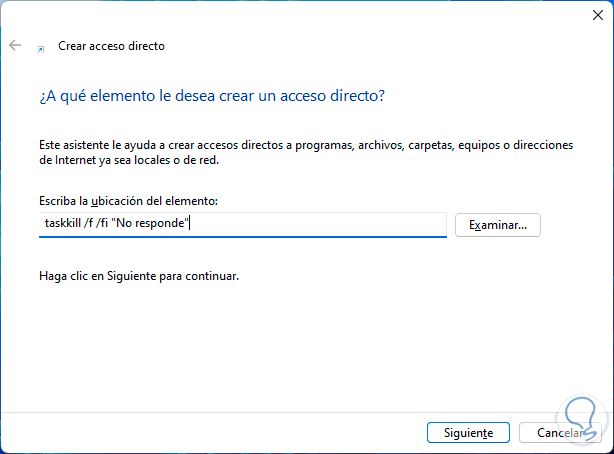Click the "Haga clic en Siguiente para continuar" text

[140, 275]
